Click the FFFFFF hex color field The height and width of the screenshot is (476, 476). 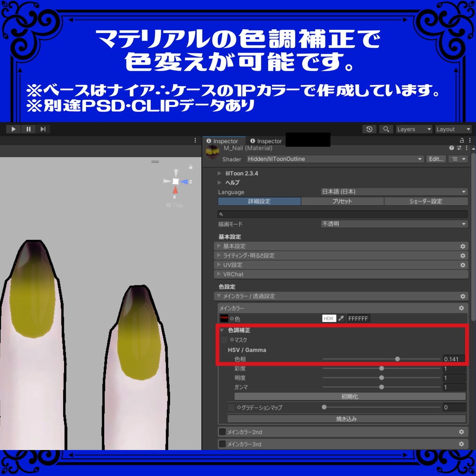358,318
